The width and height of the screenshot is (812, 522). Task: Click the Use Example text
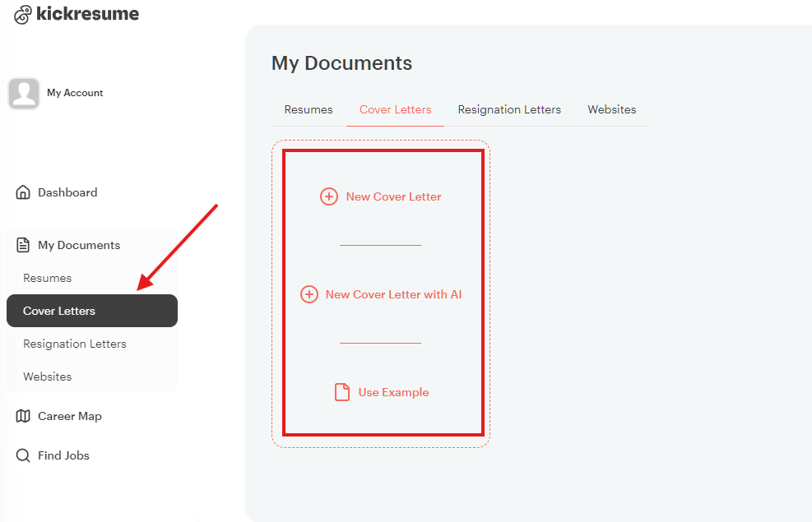(393, 392)
